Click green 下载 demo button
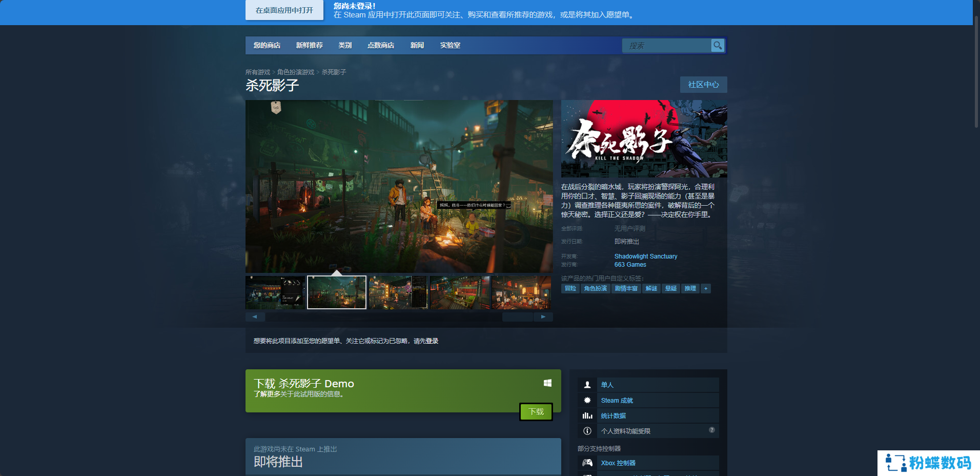 pos(536,412)
